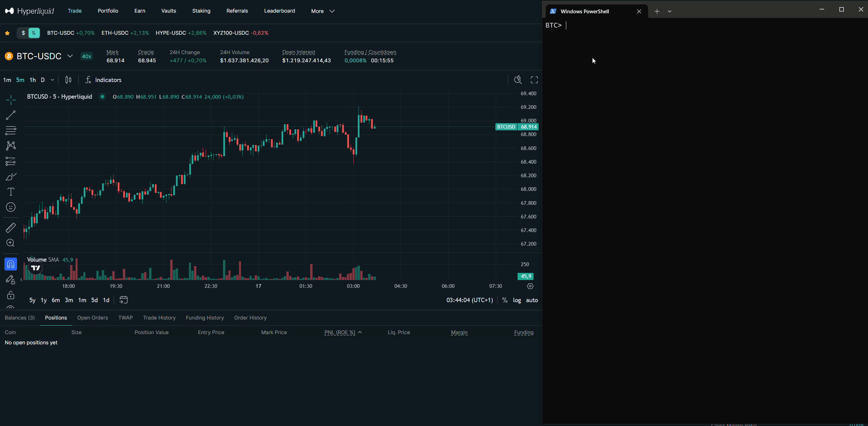Open the emoji icons tool
868x426 pixels.
[11, 207]
